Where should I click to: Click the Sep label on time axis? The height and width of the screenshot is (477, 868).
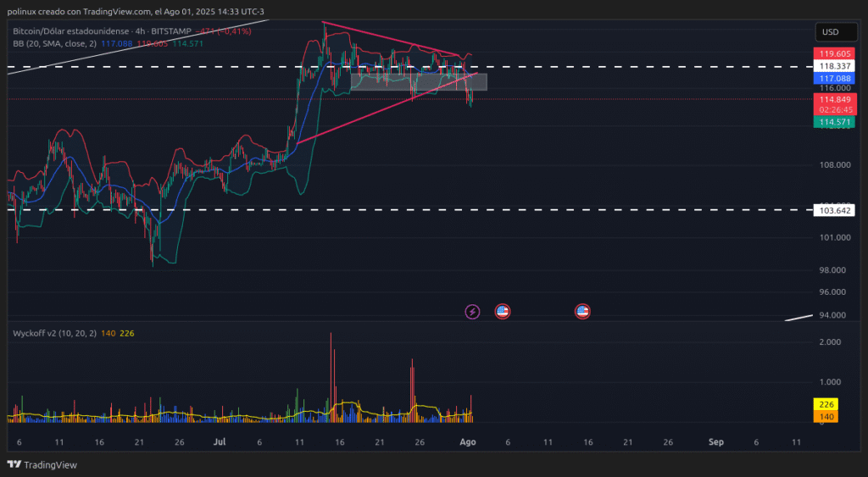pyautogui.click(x=716, y=442)
